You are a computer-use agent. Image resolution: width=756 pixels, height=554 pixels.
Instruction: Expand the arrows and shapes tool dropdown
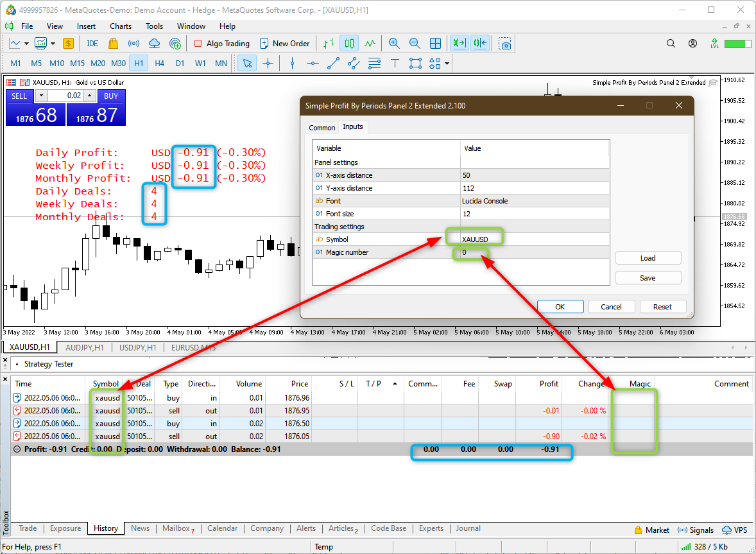[447, 63]
